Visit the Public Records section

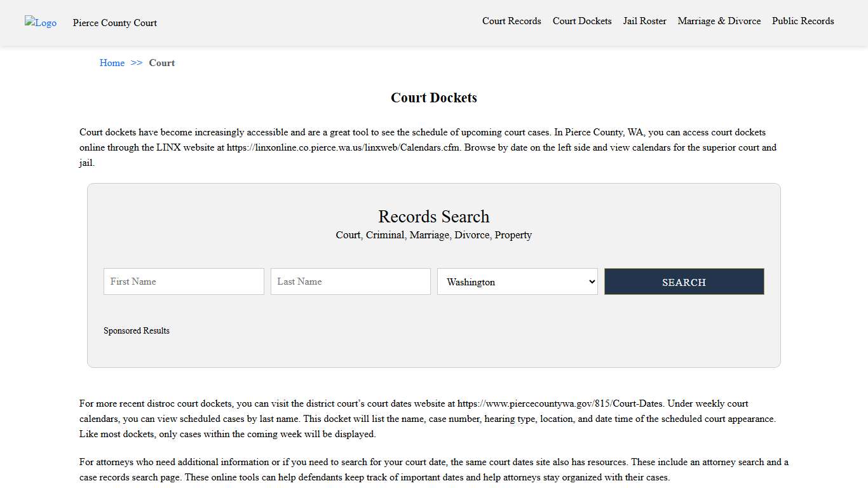(x=803, y=21)
